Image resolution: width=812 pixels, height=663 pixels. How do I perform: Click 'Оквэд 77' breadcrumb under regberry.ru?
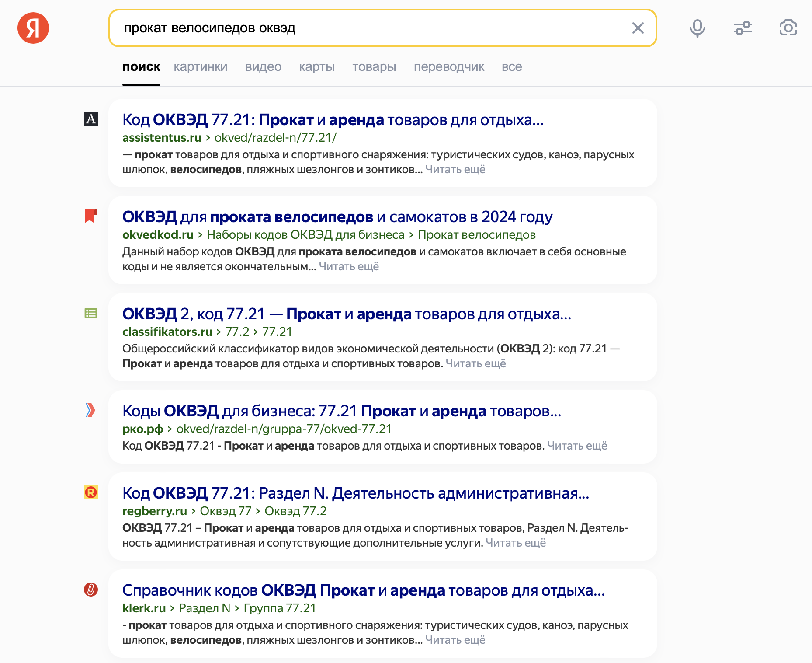tap(226, 511)
